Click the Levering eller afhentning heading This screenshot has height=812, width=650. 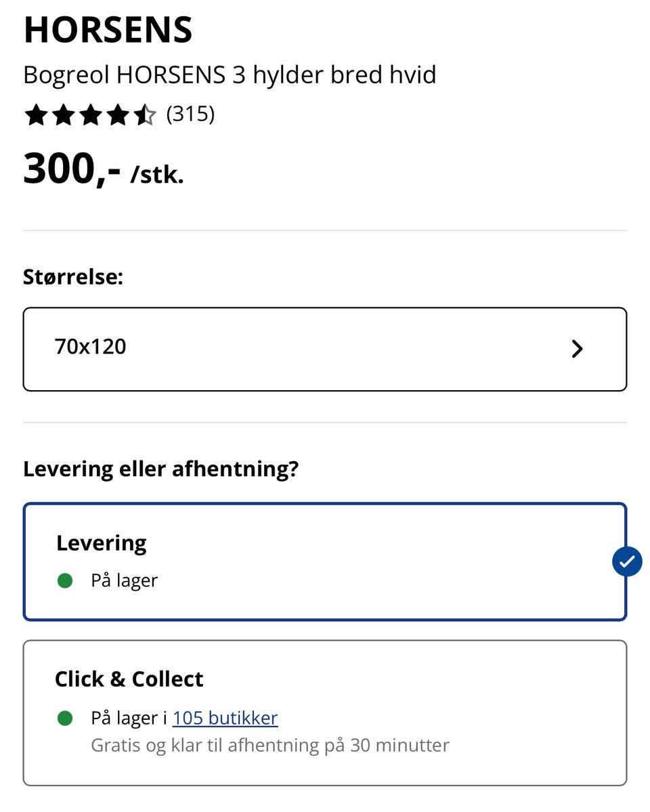[160, 469]
